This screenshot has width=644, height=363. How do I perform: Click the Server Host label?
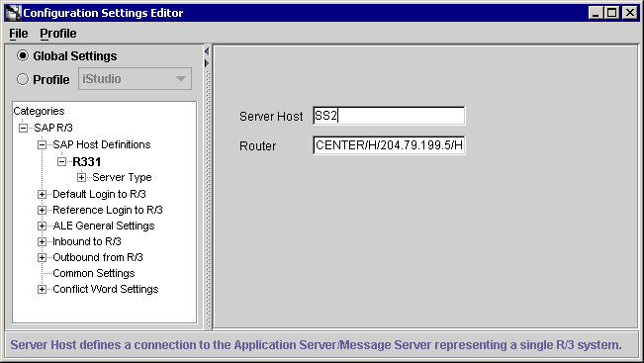tap(271, 116)
